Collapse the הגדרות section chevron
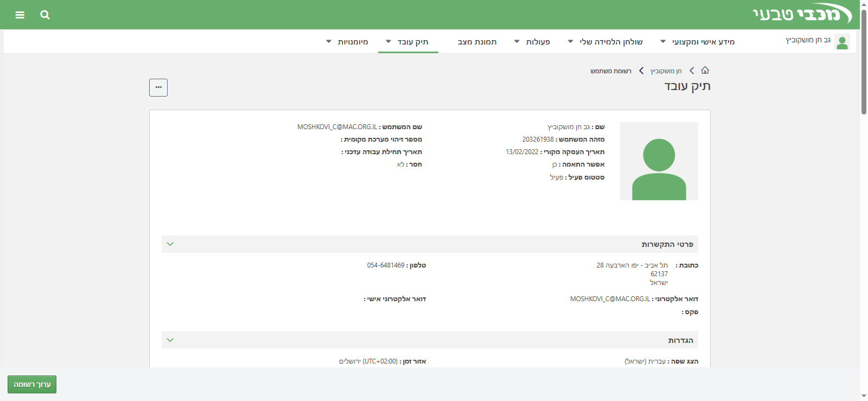 [x=170, y=340]
